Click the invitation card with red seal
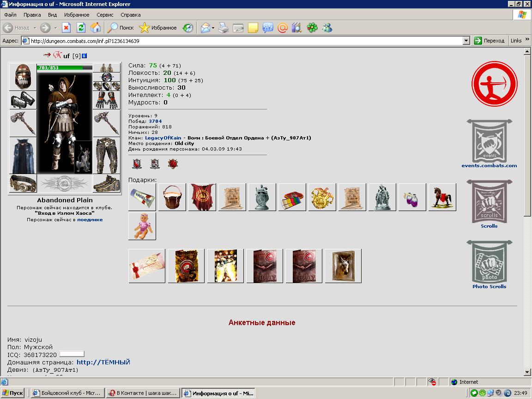Screen dimensions: 532x399 147,266
